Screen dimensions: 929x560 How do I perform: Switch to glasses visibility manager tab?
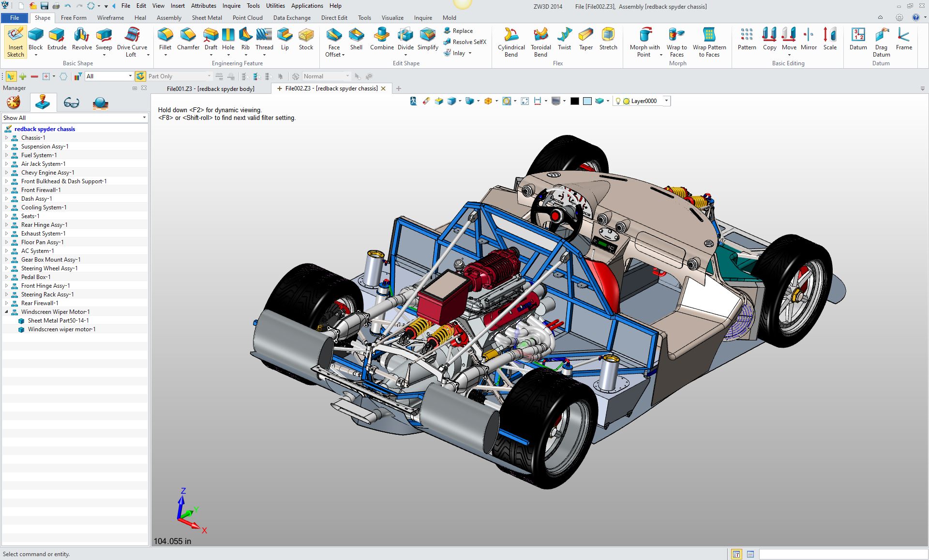click(71, 103)
